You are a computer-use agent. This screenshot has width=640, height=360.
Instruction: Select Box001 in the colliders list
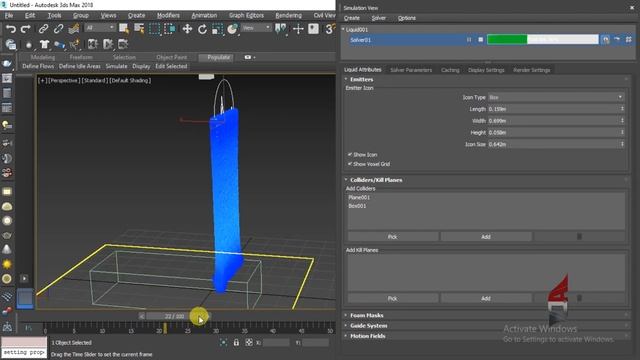pos(357,206)
